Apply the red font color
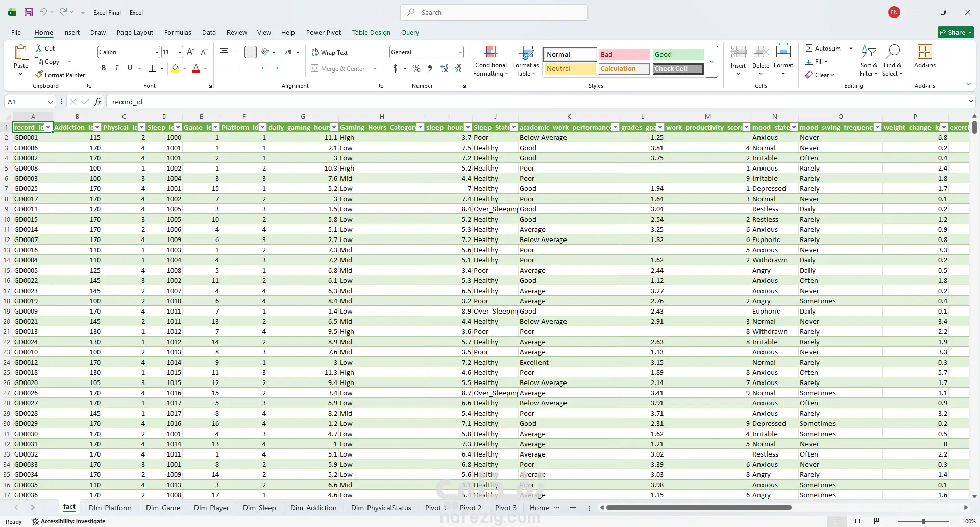The height and width of the screenshot is (527, 980). pyautogui.click(x=196, y=68)
